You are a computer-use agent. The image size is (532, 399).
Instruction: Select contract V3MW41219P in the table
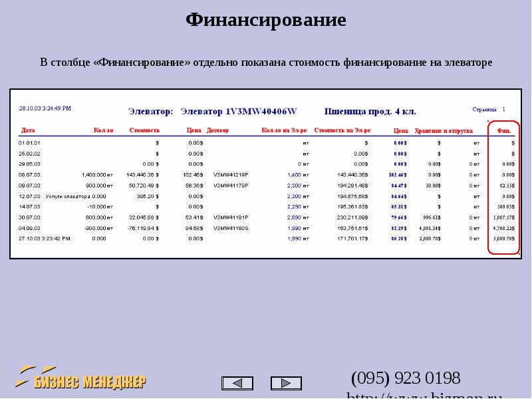(230, 174)
